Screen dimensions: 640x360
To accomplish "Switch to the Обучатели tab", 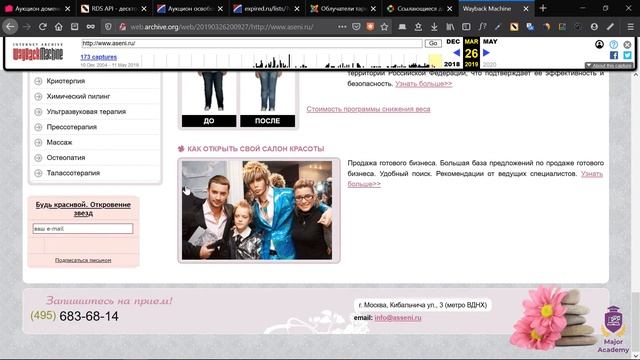I will point(342,8).
